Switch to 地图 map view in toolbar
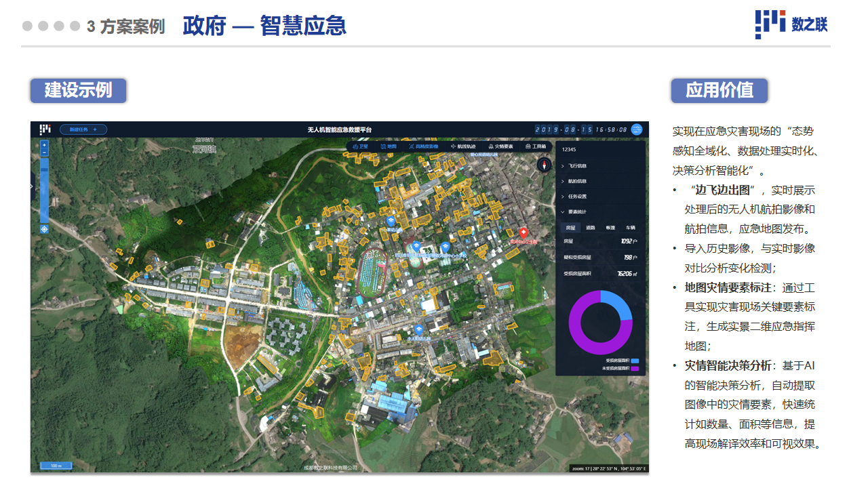 click(389, 146)
